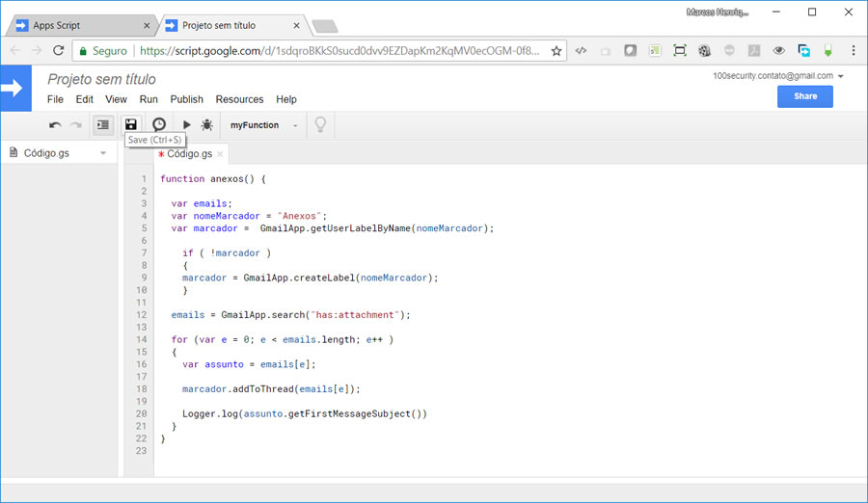Open a new browser tab

325,26
